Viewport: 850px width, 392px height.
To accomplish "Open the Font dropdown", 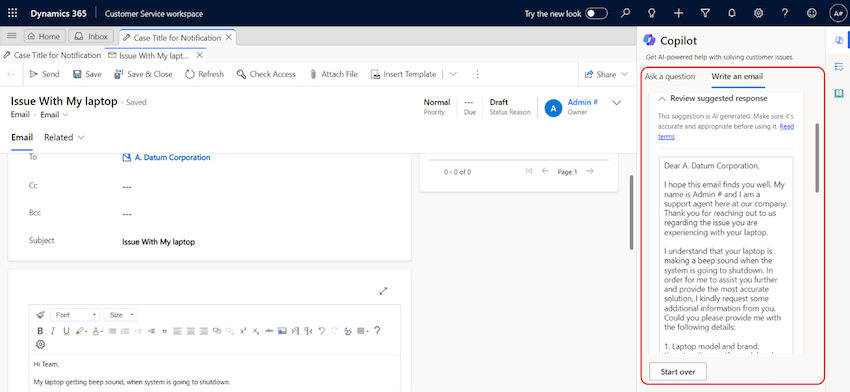I will tap(75, 315).
